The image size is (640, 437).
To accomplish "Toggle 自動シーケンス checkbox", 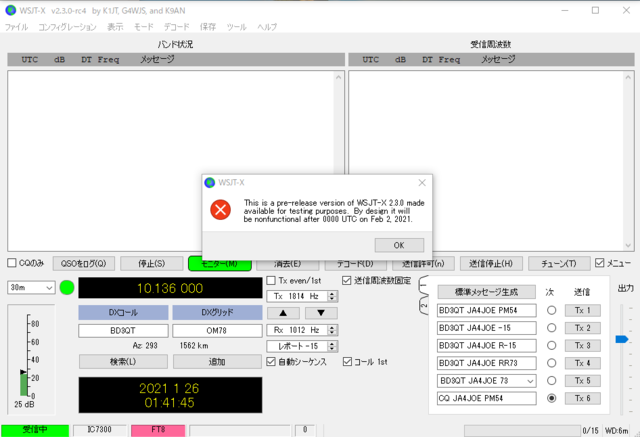I will [x=271, y=362].
